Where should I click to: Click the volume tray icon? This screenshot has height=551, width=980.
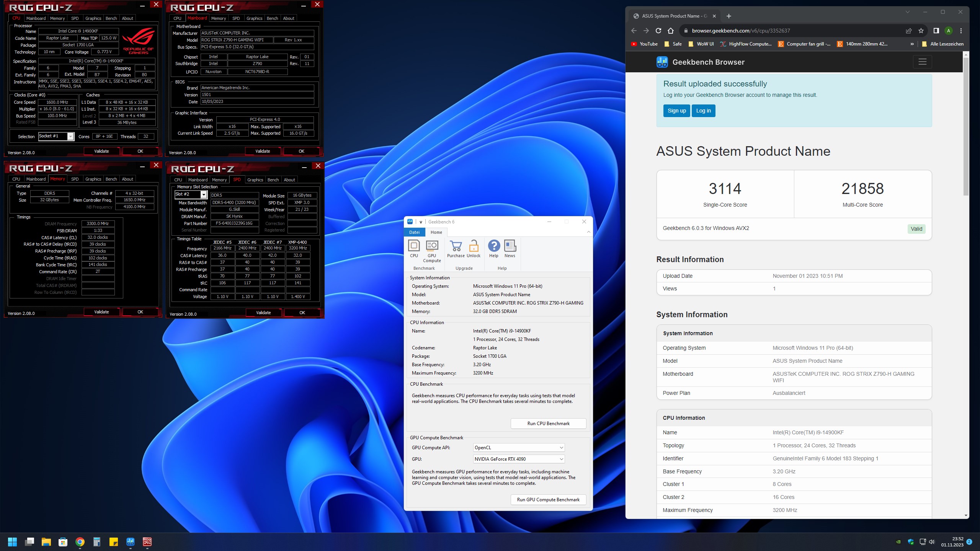pos(932,542)
